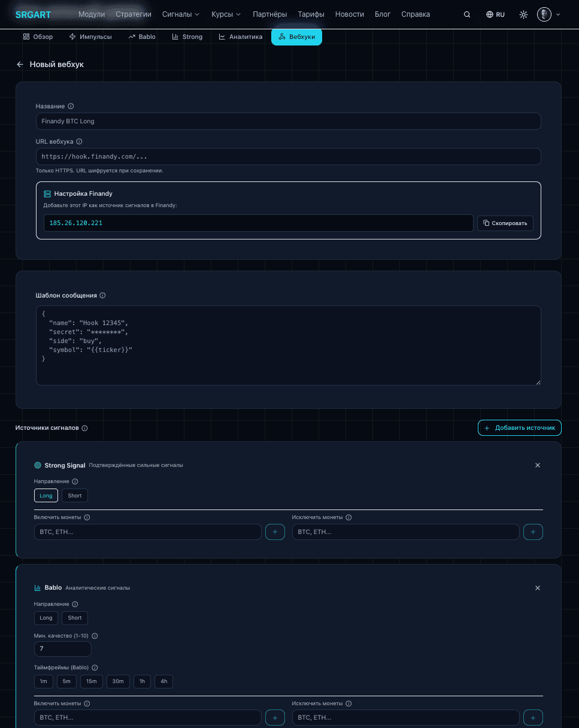Screen dimensions: 579x728
Task: Click the message template JSON textarea
Action: [x=289, y=345]
